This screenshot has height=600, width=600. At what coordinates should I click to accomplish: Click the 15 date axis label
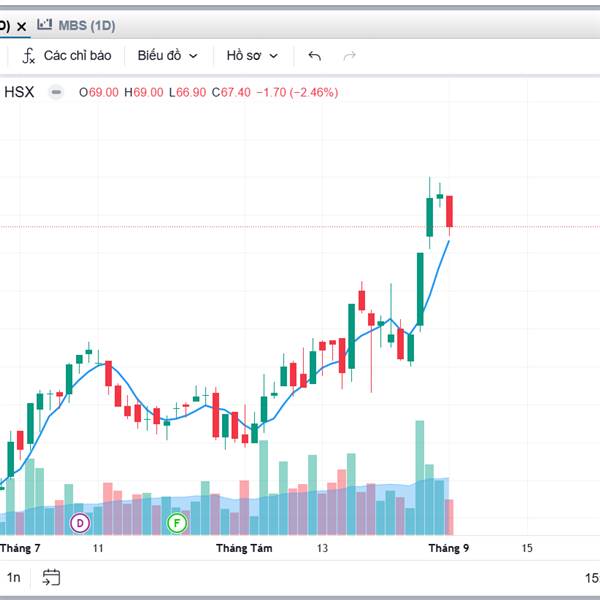(527, 548)
